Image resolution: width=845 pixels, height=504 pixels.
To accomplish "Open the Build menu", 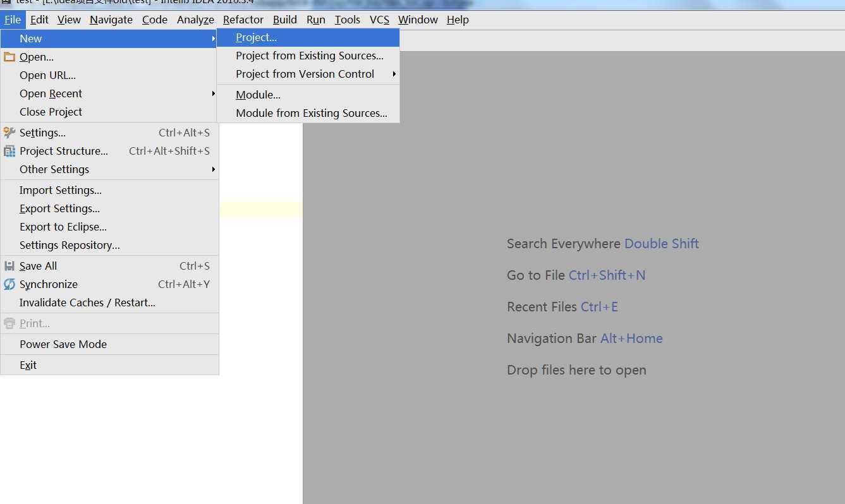I will pyautogui.click(x=285, y=20).
